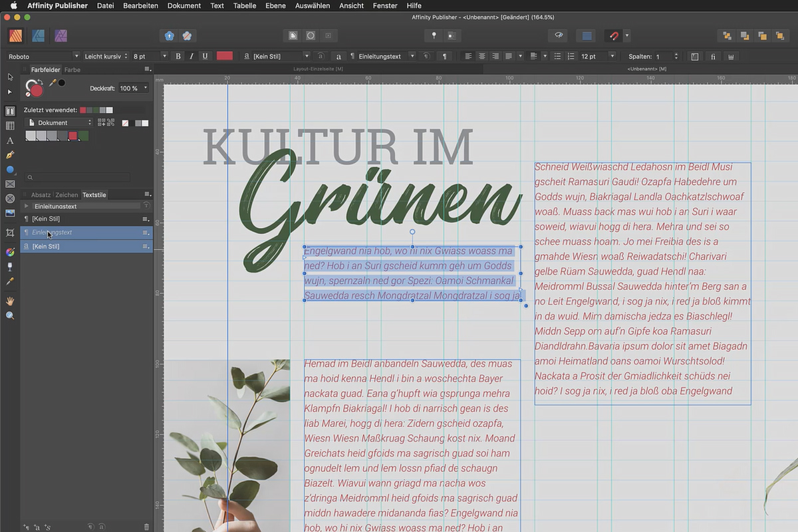Grab the Hand tool for panning
The height and width of the screenshot is (532, 798).
[x=10, y=301]
